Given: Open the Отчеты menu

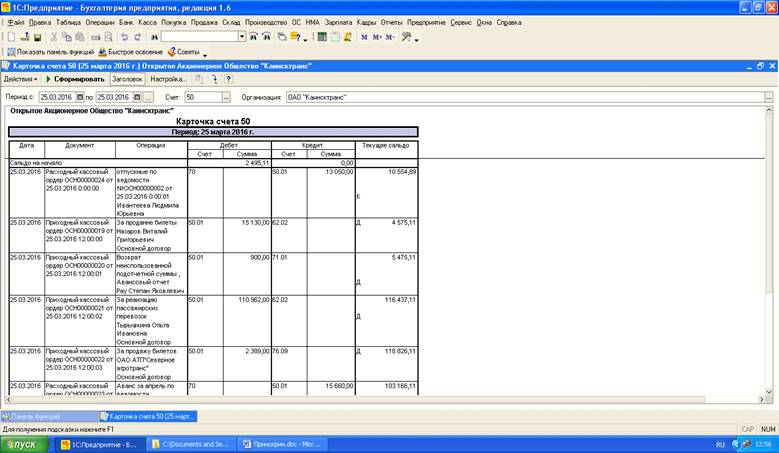Looking at the screenshot, I should click(x=392, y=21).
